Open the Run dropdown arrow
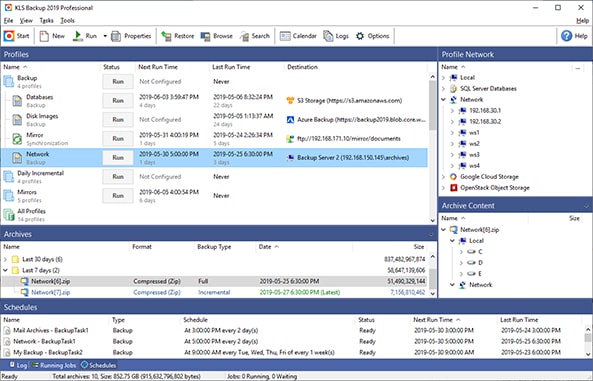The width and height of the screenshot is (593, 381). (105, 36)
